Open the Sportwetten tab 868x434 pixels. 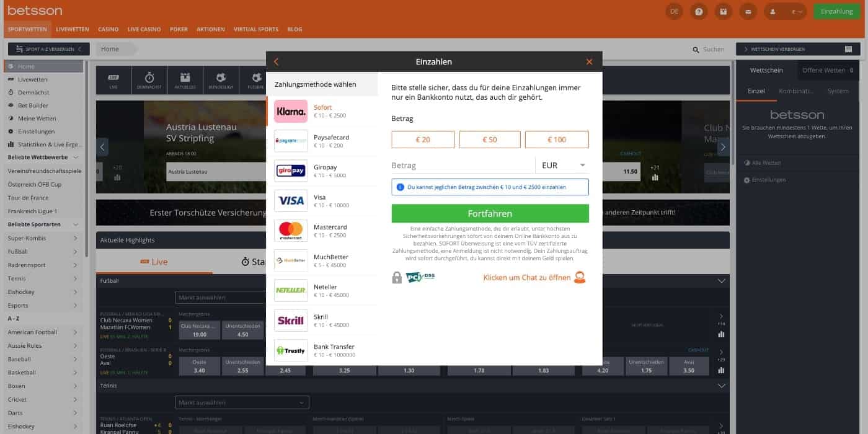27,29
